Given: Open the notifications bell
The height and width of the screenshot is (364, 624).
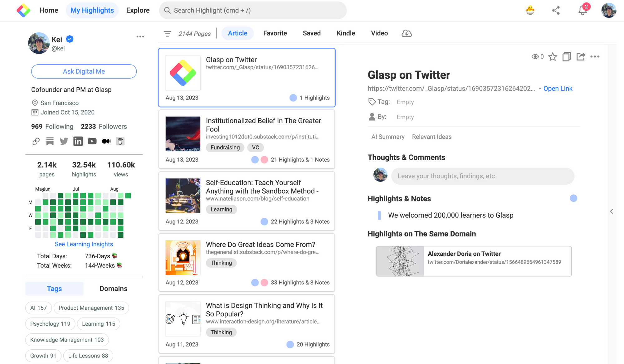Looking at the screenshot, I should (582, 10).
